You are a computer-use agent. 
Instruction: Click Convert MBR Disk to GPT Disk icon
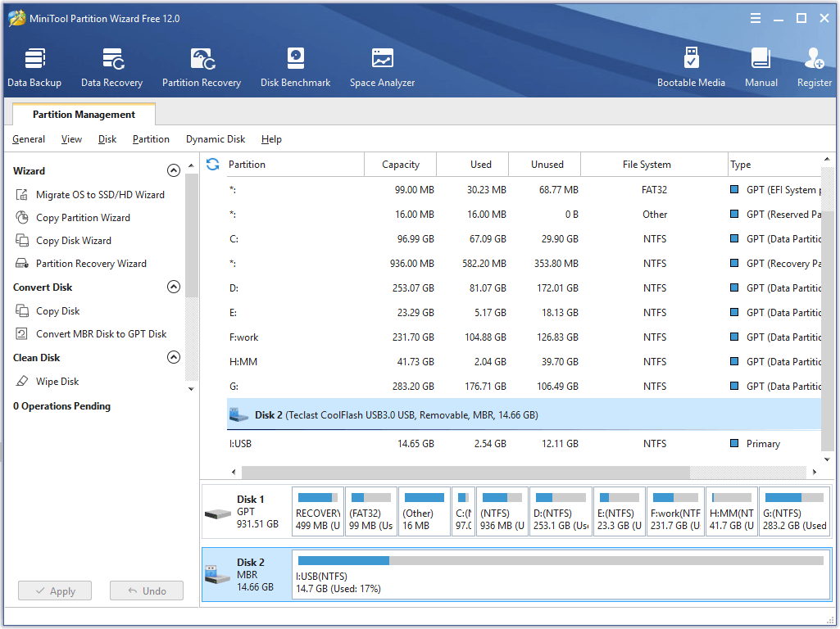21,334
